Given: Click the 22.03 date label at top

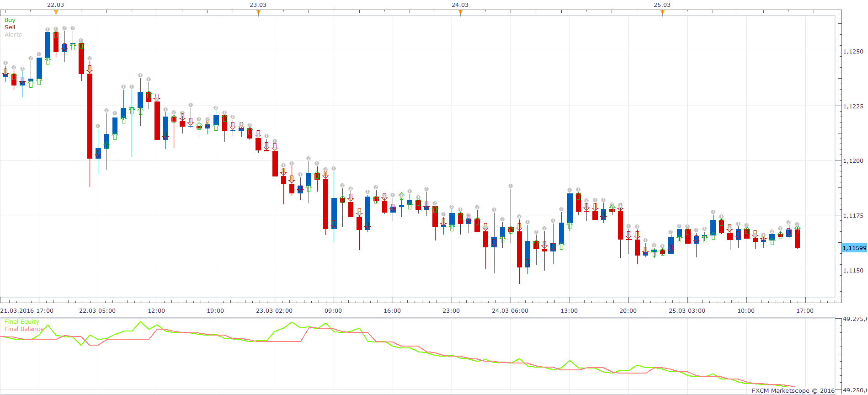Looking at the screenshot, I should tap(56, 5).
